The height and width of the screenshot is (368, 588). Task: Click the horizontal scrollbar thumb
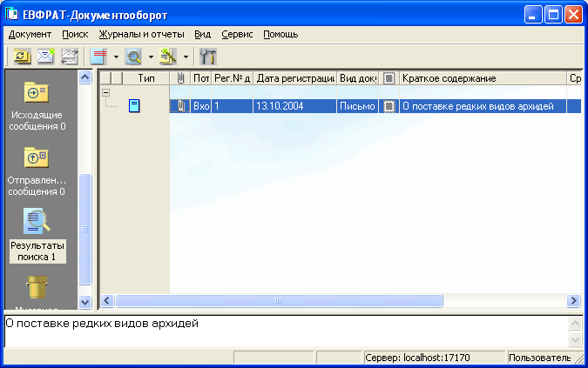point(279,301)
